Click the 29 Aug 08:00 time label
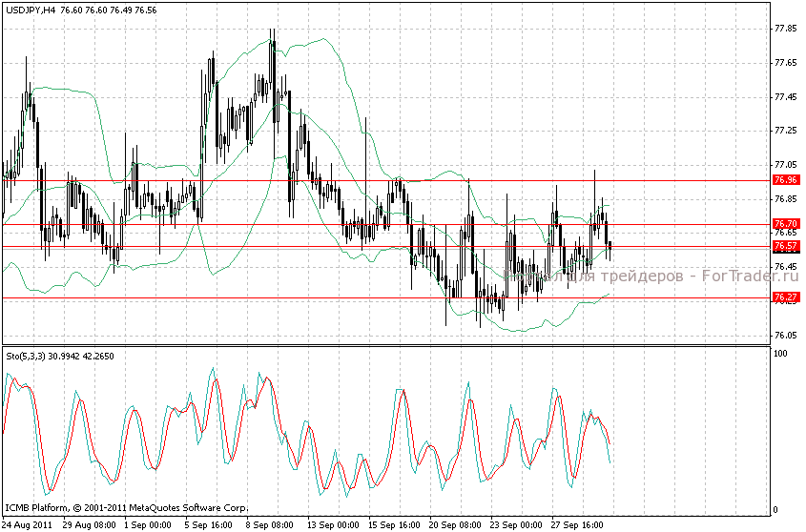806x532 pixels. (x=89, y=524)
